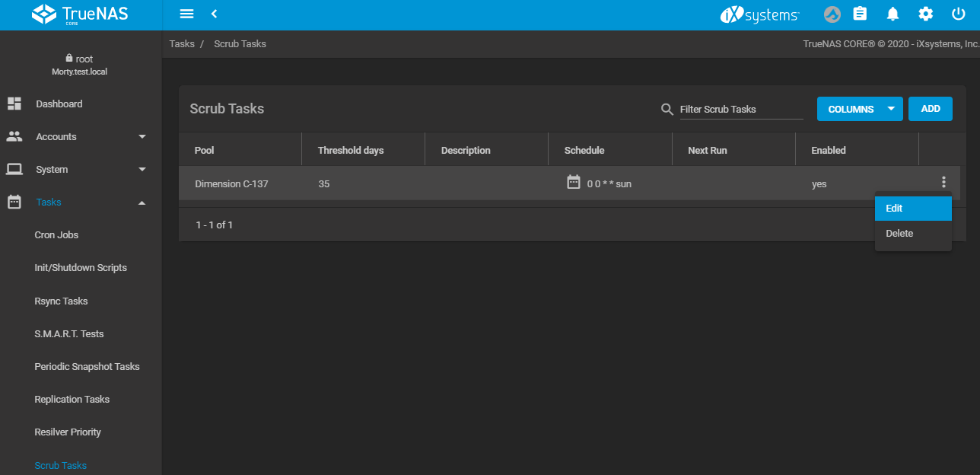Click the ADD button
Image resolution: width=980 pixels, height=475 pixels.
931,109
